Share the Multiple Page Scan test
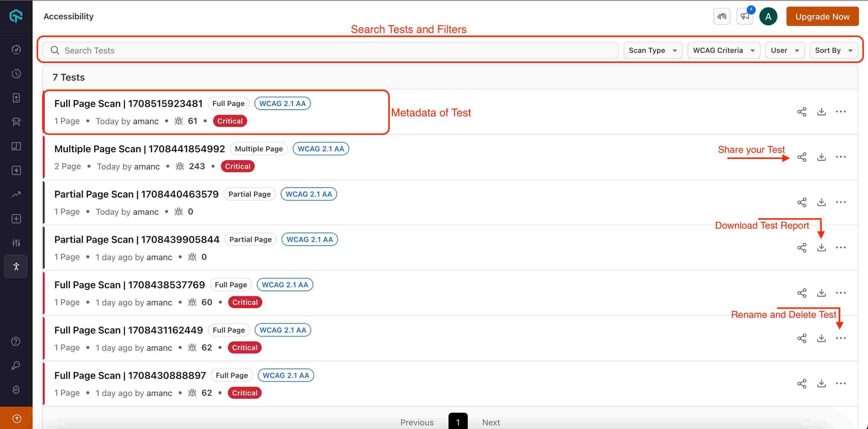The image size is (868, 429). point(802,157)
